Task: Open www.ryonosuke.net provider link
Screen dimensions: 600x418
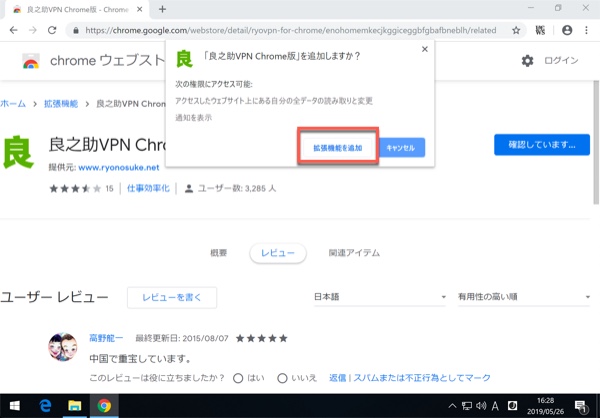Action: [119, 167]
